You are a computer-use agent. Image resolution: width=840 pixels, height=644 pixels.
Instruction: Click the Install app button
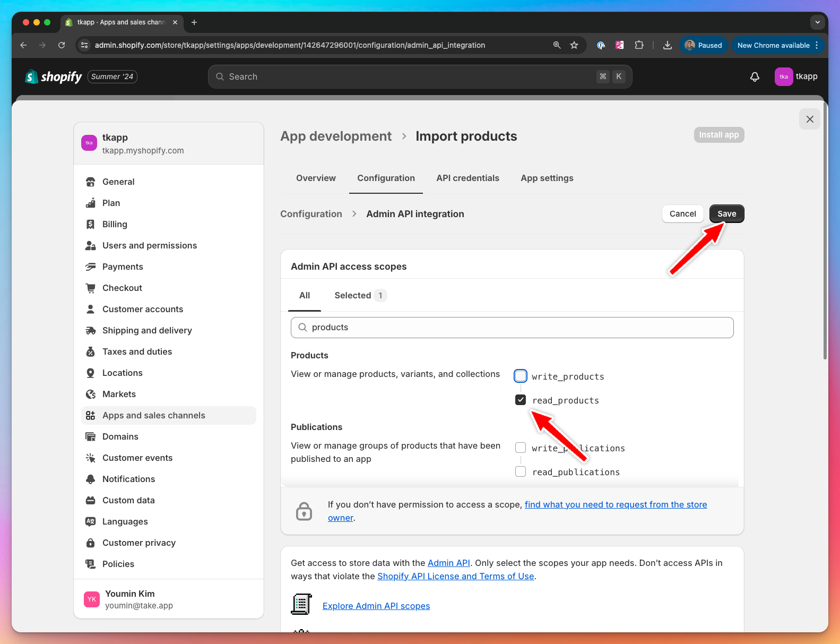click(718, 135)
